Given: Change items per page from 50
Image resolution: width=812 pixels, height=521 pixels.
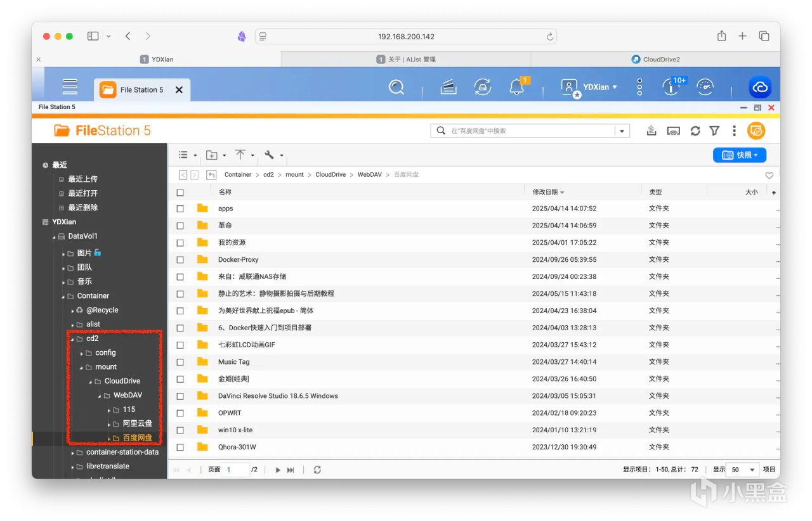Looking at the screenshot, I should pyautogui.click(x=742, y=470).
